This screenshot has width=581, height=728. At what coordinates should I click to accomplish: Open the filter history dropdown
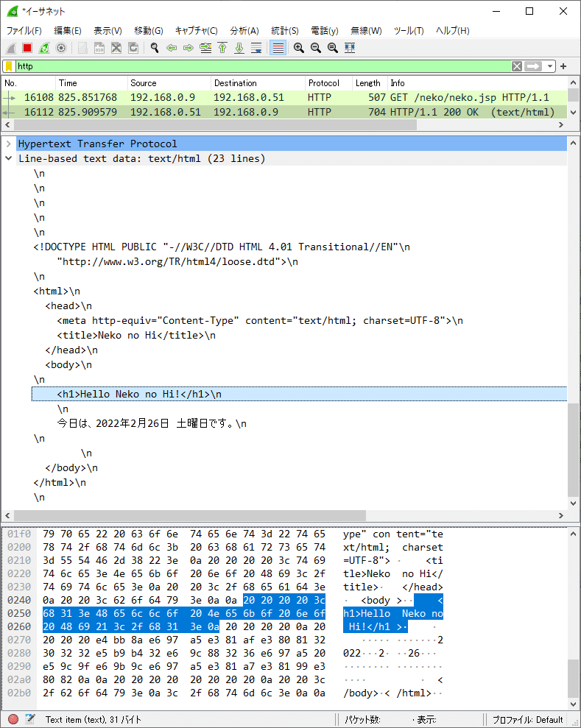click(x=550, y=66)
